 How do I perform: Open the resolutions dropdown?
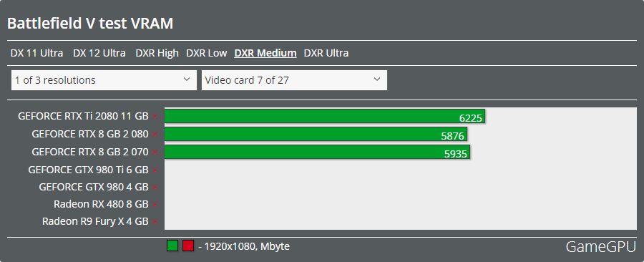(x=104, y=80)
